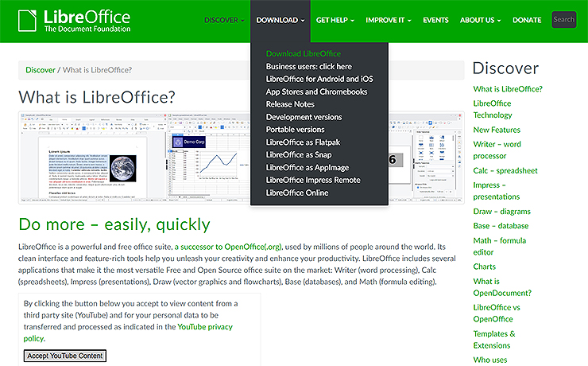The image size is (588, 366).
Task: Select LibreOffice as Snap entry
Action: (x=299, y=154)
